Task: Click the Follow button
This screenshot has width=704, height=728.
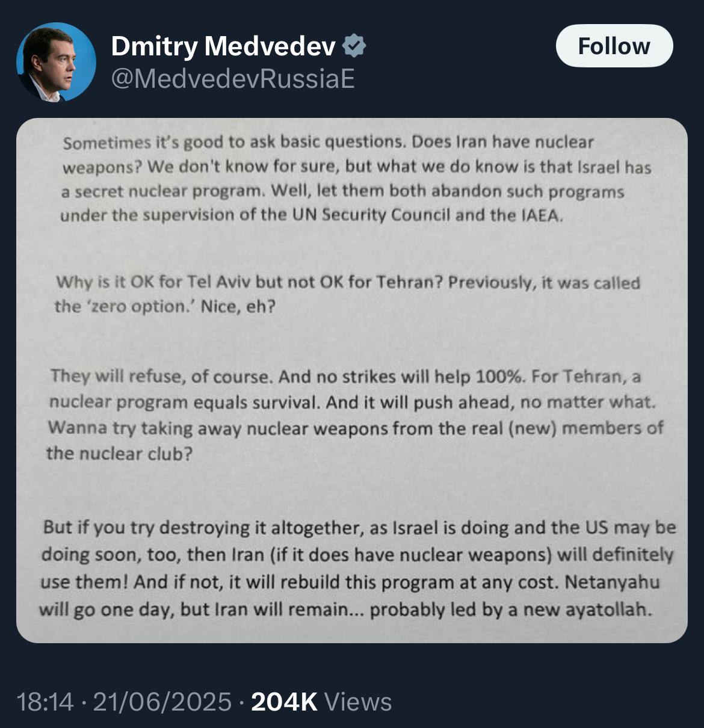Action: [614, 46]
